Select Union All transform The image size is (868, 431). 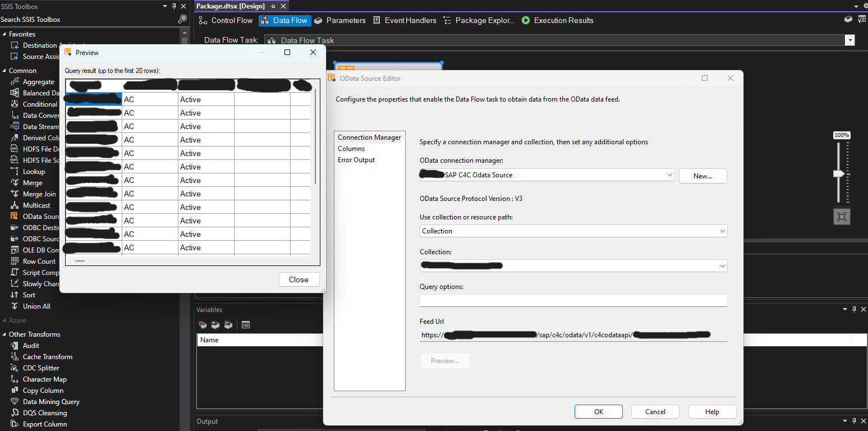(36, 306)
